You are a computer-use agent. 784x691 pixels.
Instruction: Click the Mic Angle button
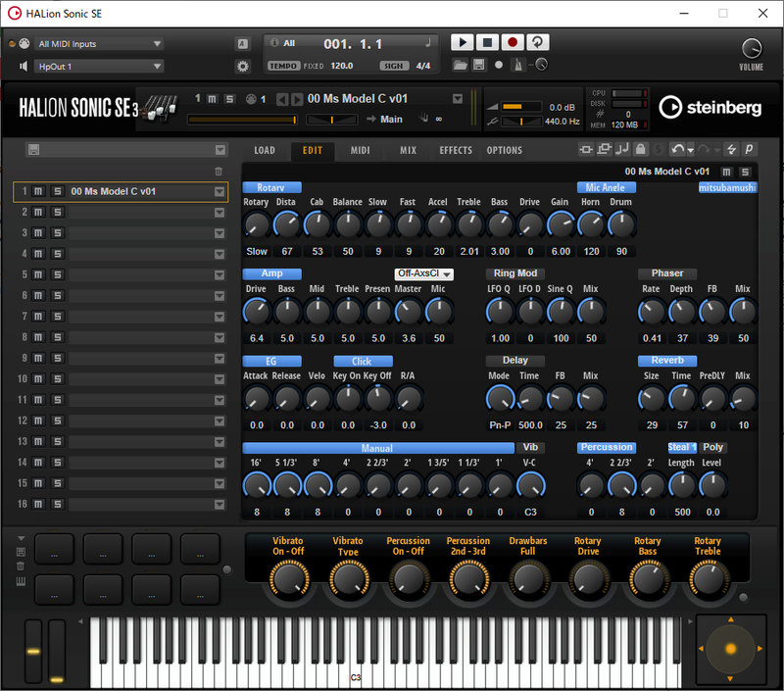pos(606,187)
